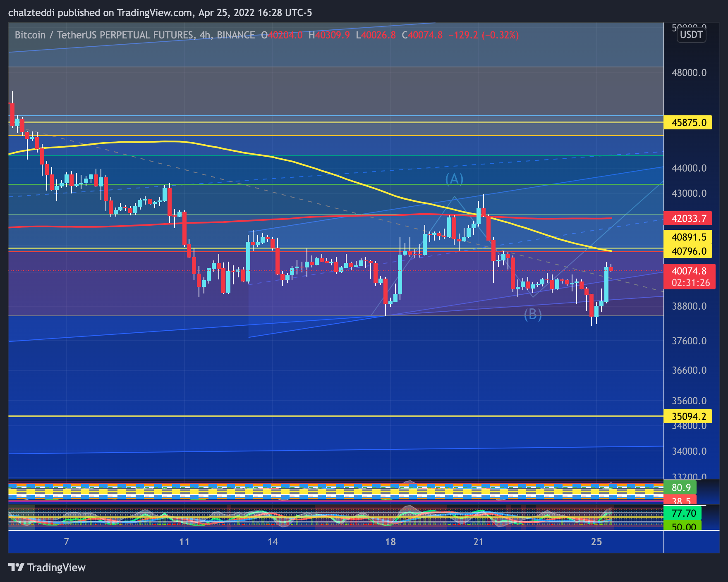Click date 18 on time axis
The width and height of the screenshot is (728, 582).
pos(390,542)
